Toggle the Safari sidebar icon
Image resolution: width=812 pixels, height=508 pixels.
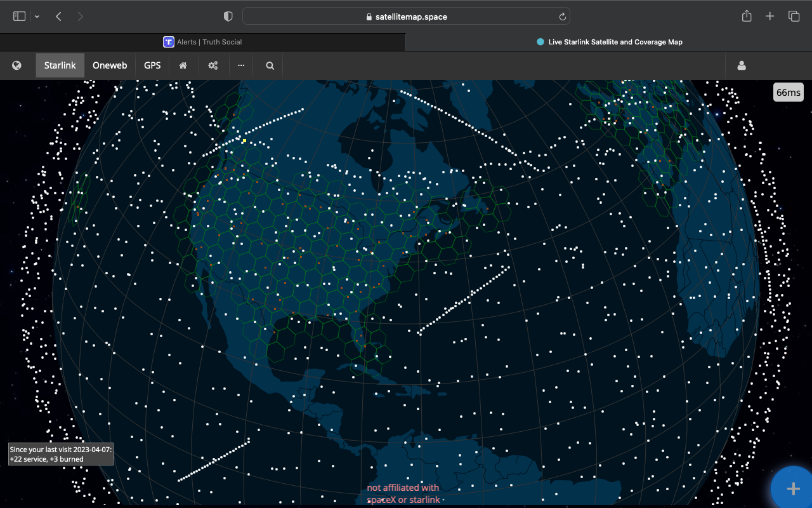pos(19,17)
